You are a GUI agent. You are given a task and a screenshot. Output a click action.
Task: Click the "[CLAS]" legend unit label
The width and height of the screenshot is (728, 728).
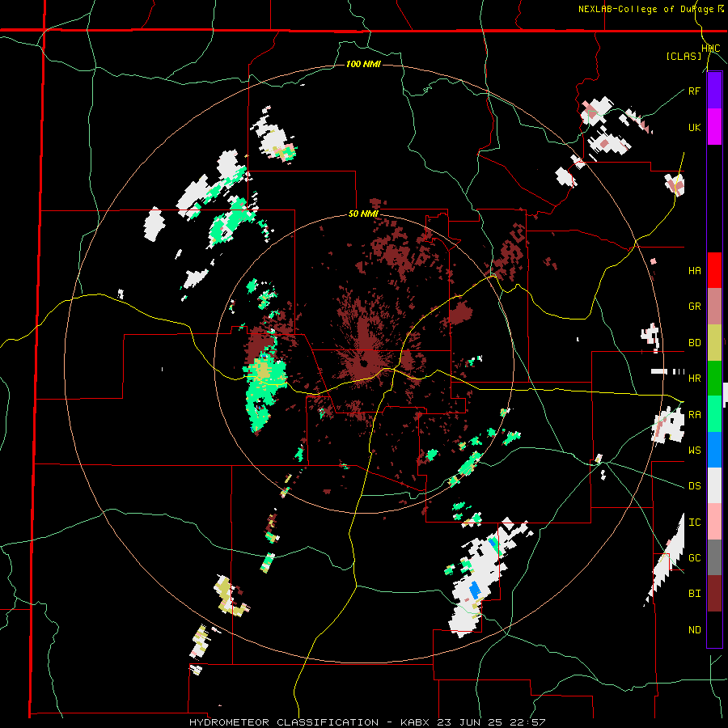[x=684, y=56]
